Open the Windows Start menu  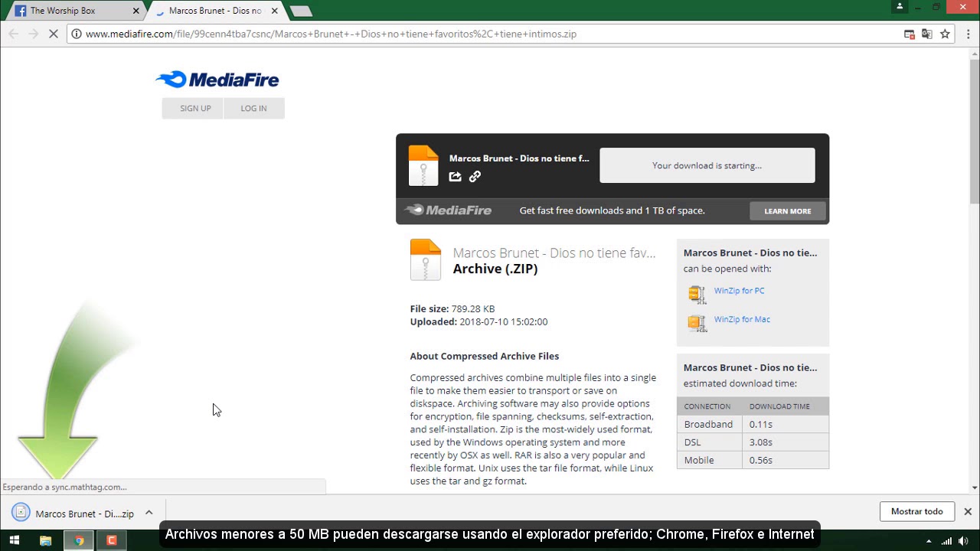pyautogui.click(x=14, y=540)
